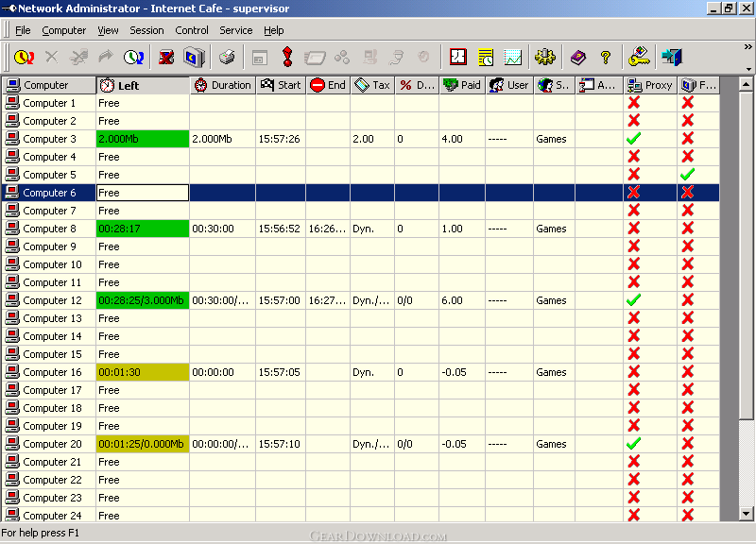The height and width of the screenshot is (544, 756).
Task: Select the green 00:28:17 time cell
Action: tap(143, 229)
